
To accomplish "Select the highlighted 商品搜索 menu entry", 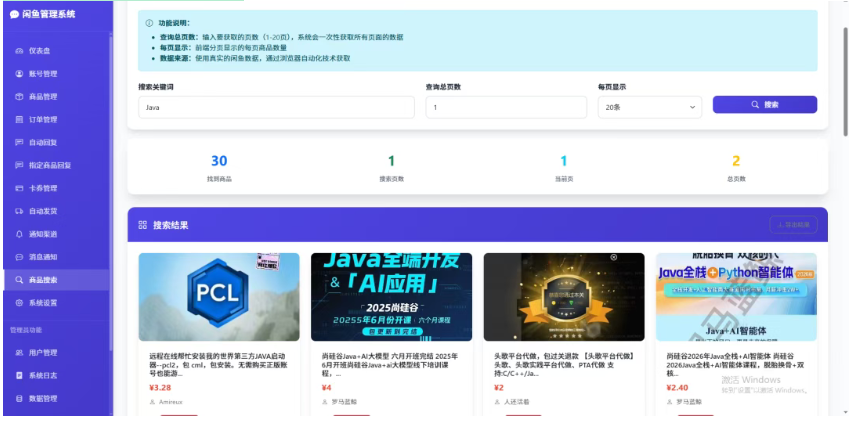I will coord(57,280).
